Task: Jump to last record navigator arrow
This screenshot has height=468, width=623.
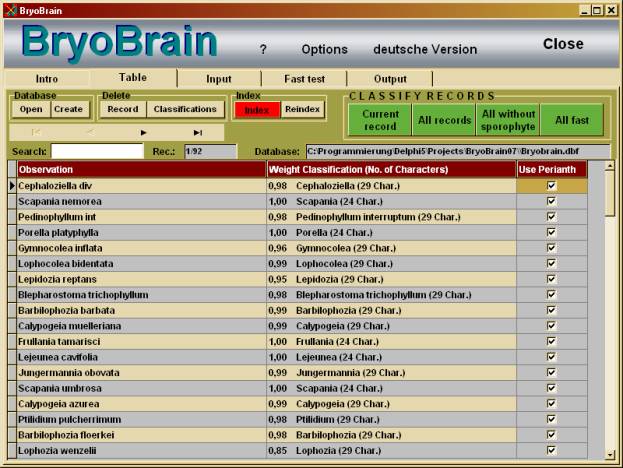Action: [198, 132]
